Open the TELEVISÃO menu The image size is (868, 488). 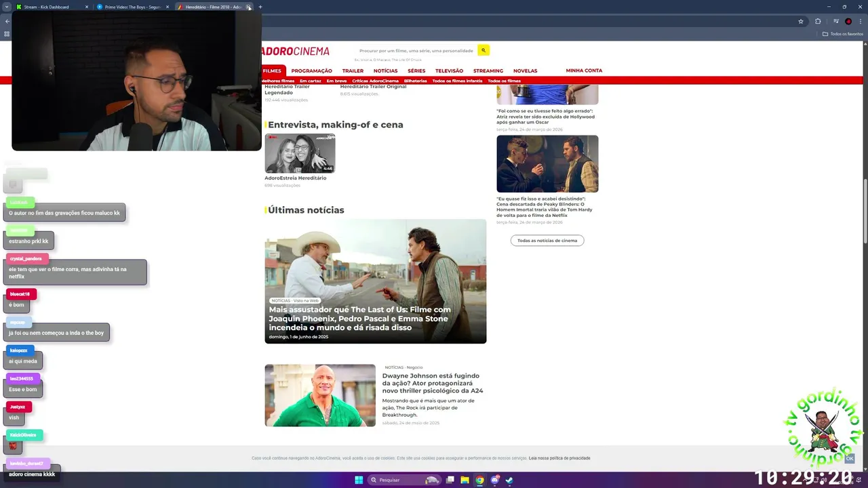pos(449,70)
